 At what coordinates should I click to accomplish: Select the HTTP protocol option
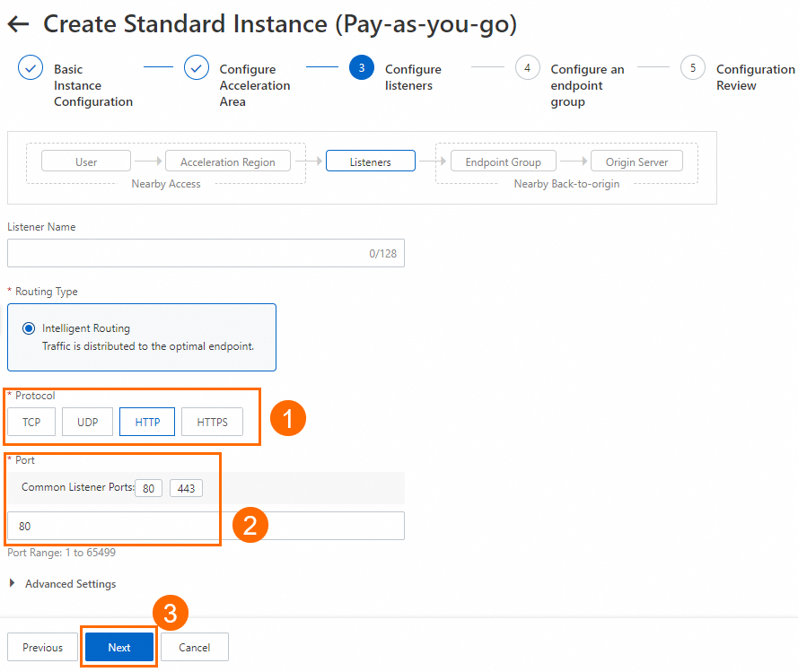coord(147,422)
